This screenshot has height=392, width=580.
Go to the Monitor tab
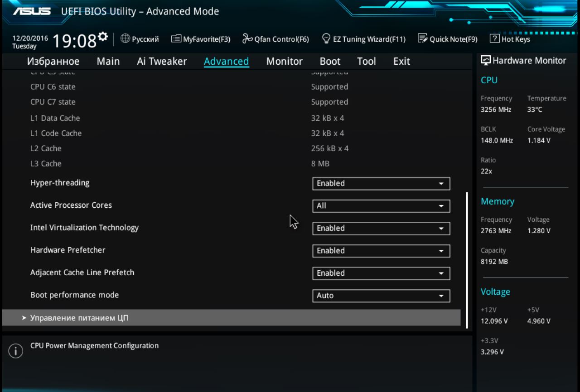pyautogui.click(x=285, y=62)
